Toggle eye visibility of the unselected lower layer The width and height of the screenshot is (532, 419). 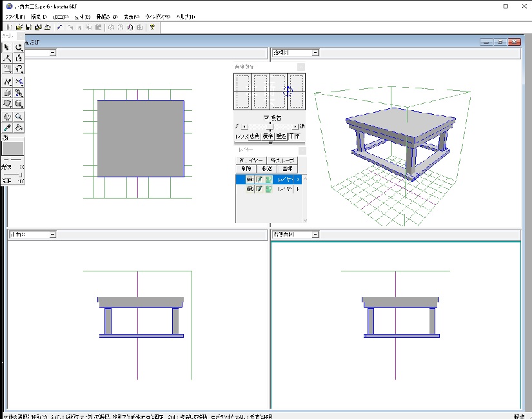pos(250,189)
